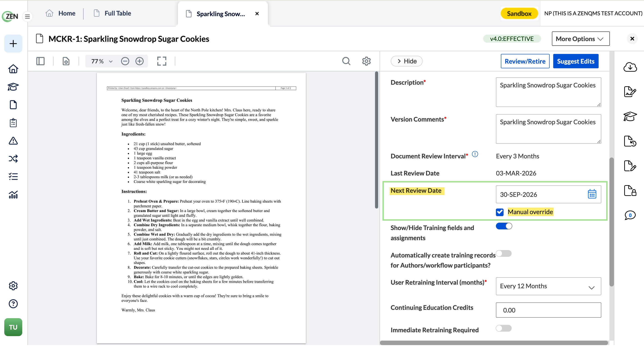Open the Home icon in left sidebar
Image resolution: width=644 pixels, height=346 pixels.
13,69
